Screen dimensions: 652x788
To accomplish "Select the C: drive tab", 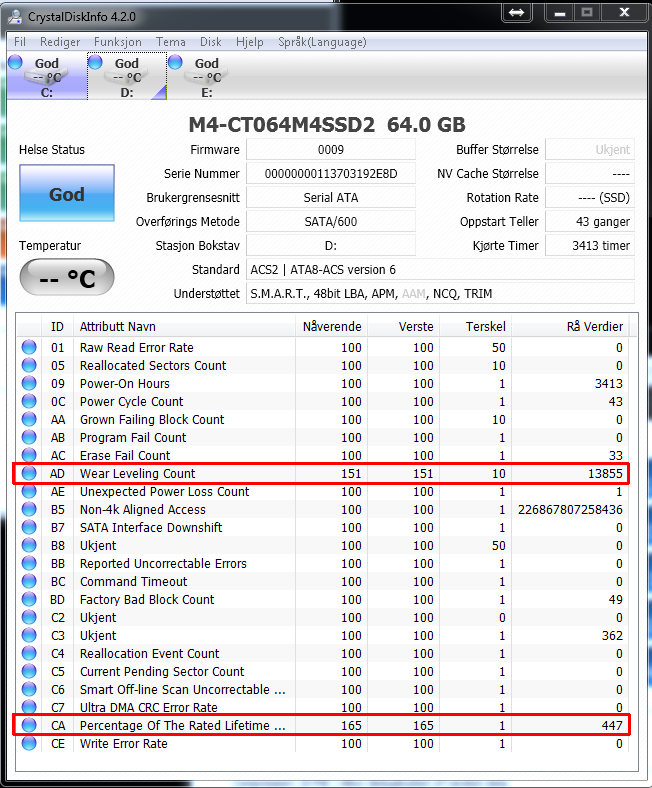I will pyautogui.click(x=47, y=76).
